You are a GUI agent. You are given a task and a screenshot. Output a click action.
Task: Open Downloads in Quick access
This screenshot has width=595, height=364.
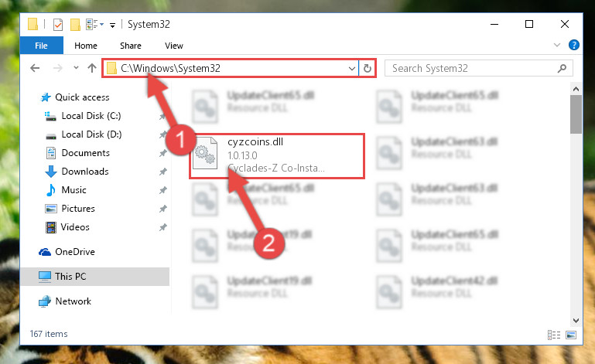85,172
